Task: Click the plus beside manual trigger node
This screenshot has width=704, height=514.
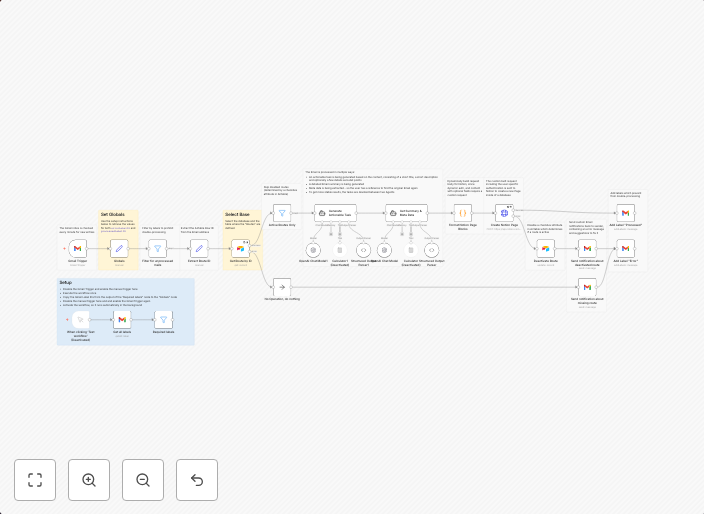Action: coord(67,320)
